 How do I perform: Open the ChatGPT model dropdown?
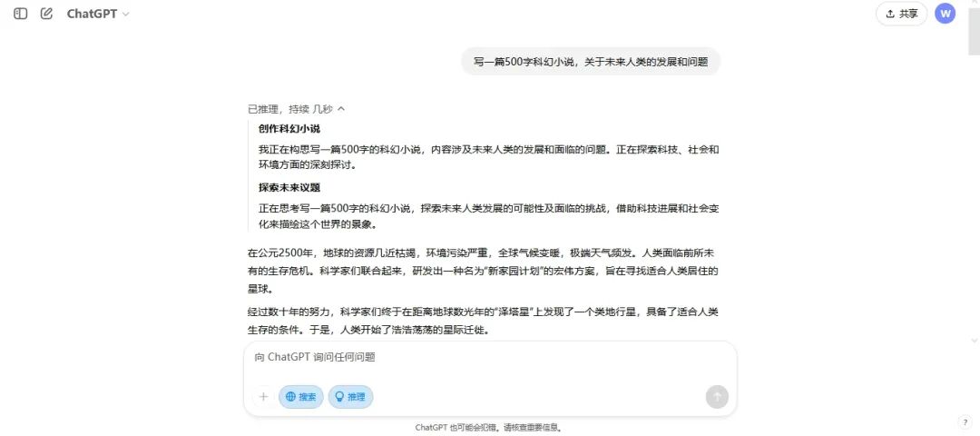pos(97,14)
